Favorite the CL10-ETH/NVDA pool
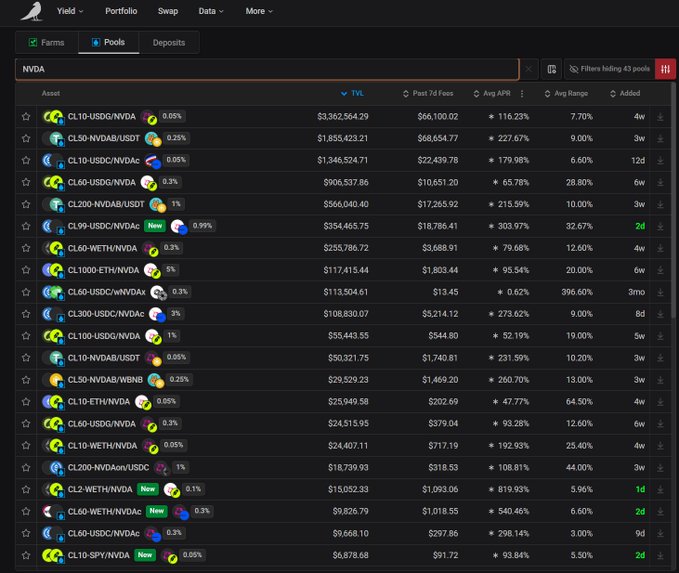The height and width of the screenshot is (573, 679). coord(26,402)
